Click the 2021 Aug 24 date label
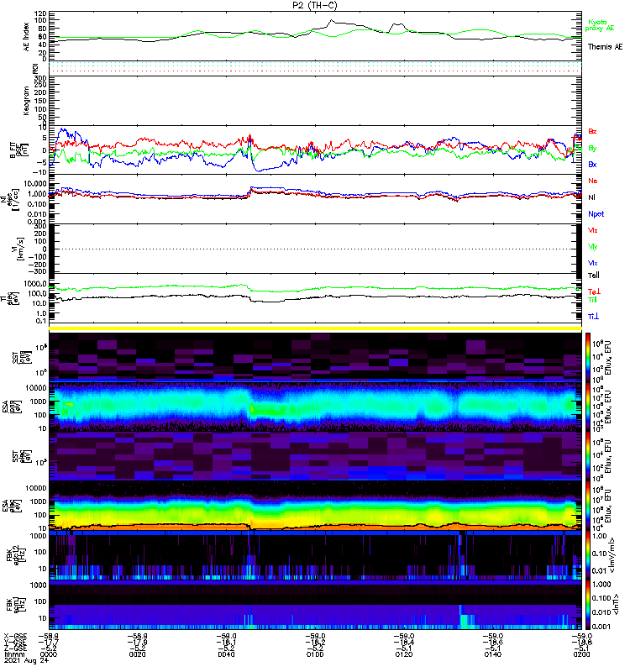Image resolution: width=630 pixels, height=672 pixels. click(x=27, y=660)
